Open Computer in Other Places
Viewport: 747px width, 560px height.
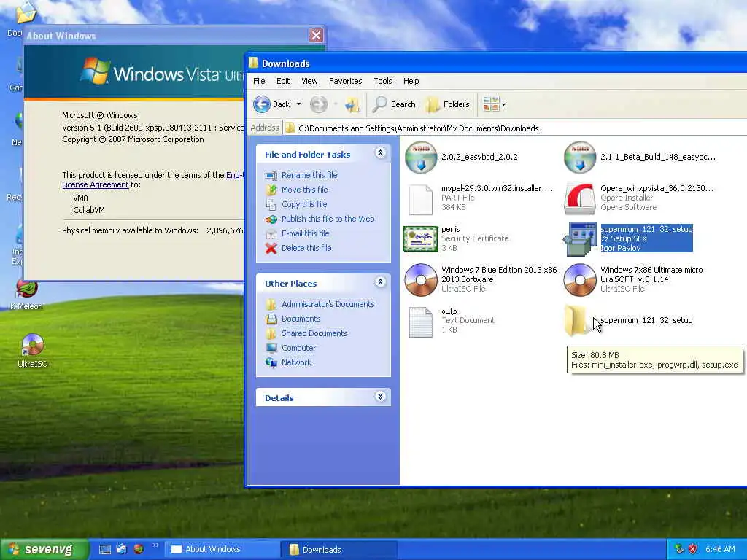(298, 348)
